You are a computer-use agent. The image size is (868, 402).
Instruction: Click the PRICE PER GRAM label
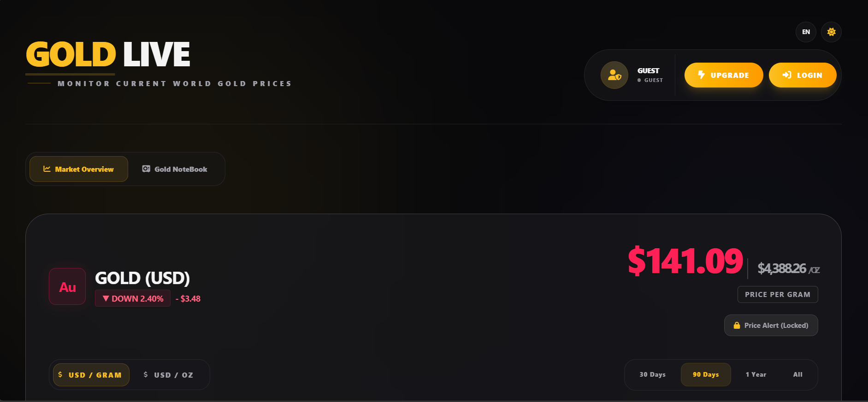point(778,295)
